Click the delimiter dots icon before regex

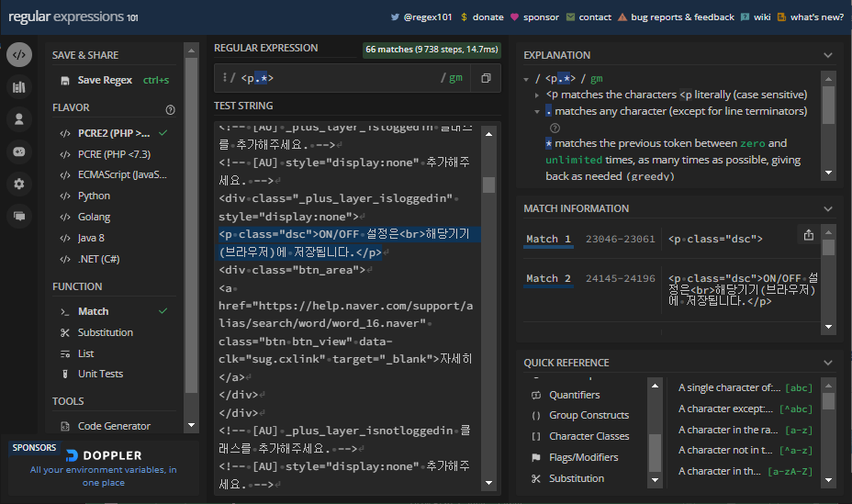(224, 78)
